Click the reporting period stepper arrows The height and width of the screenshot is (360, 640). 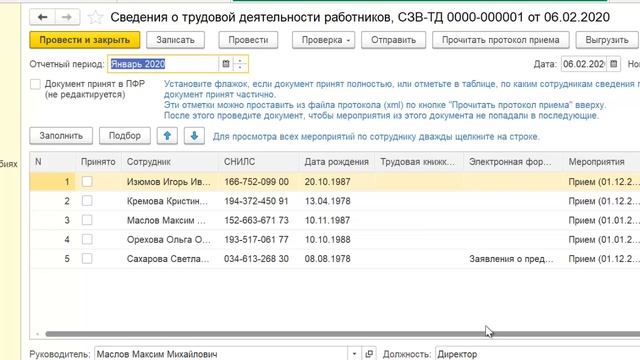pos(240,64)
